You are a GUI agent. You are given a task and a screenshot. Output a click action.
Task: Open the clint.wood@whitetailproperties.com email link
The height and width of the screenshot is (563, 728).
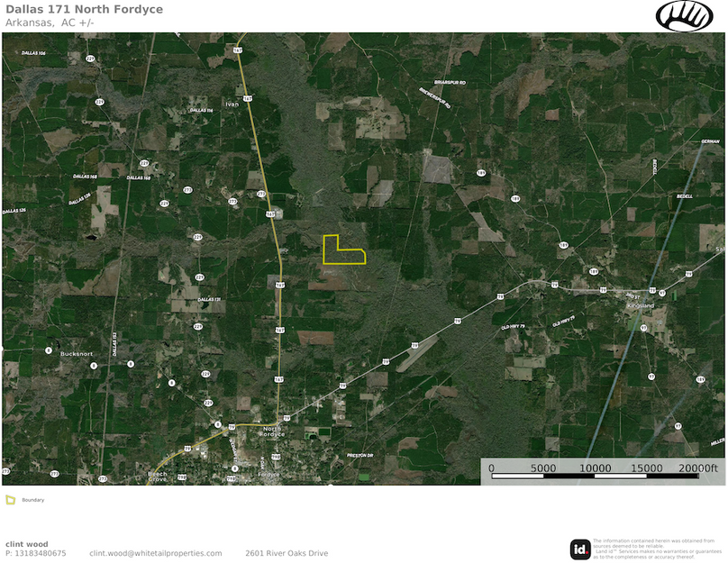click(155, 553)
